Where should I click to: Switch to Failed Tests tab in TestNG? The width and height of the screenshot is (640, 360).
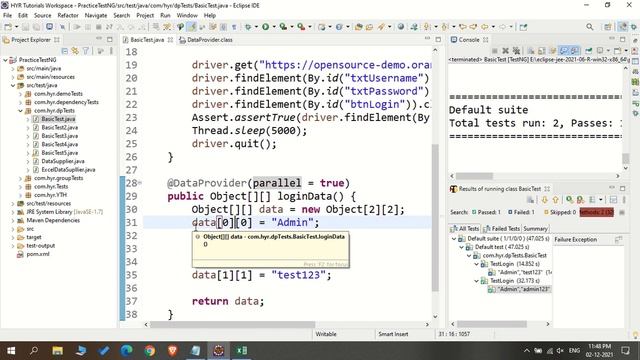tap(502, 229)
